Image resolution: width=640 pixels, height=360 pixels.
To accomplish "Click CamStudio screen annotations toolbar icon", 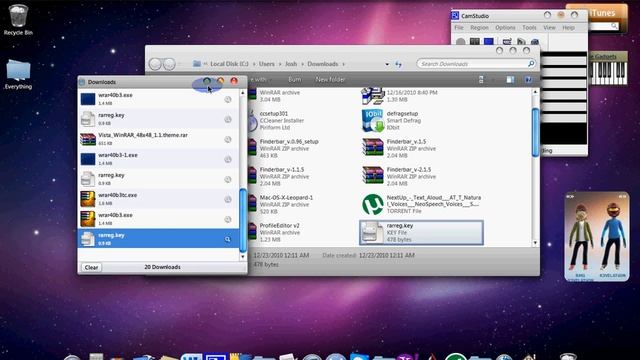I will click(x=521, y=42).
